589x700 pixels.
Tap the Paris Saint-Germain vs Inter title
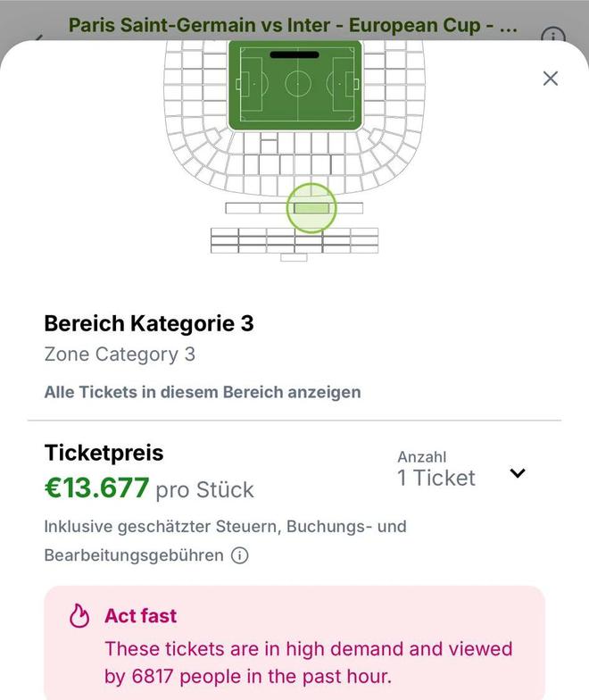(x=293, y=24)
